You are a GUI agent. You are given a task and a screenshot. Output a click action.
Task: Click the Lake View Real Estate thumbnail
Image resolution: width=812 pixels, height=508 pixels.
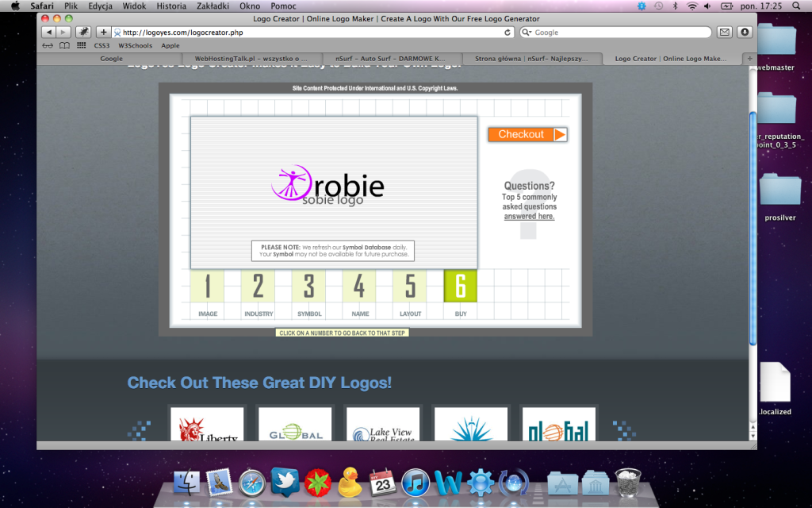tap(383, 424)
